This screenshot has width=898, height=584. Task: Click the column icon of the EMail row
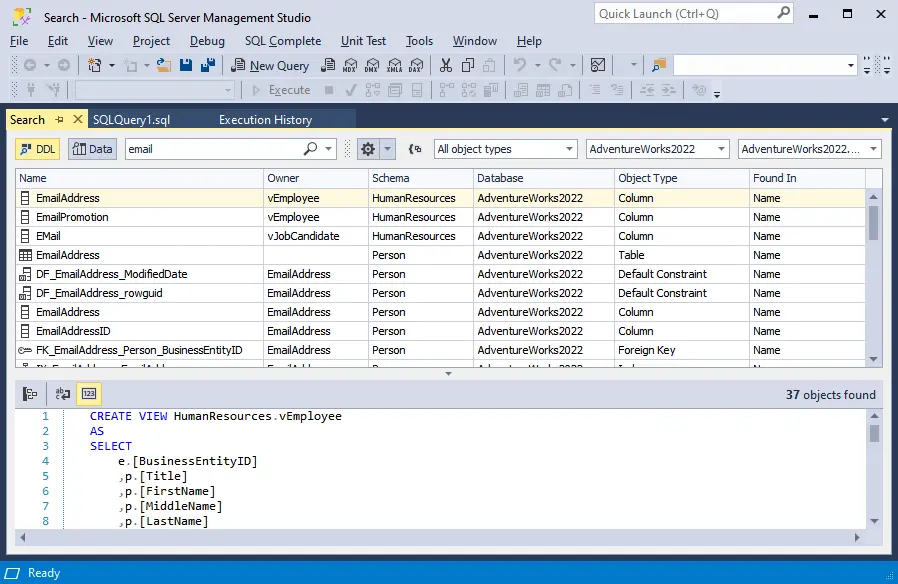[25, 236]
